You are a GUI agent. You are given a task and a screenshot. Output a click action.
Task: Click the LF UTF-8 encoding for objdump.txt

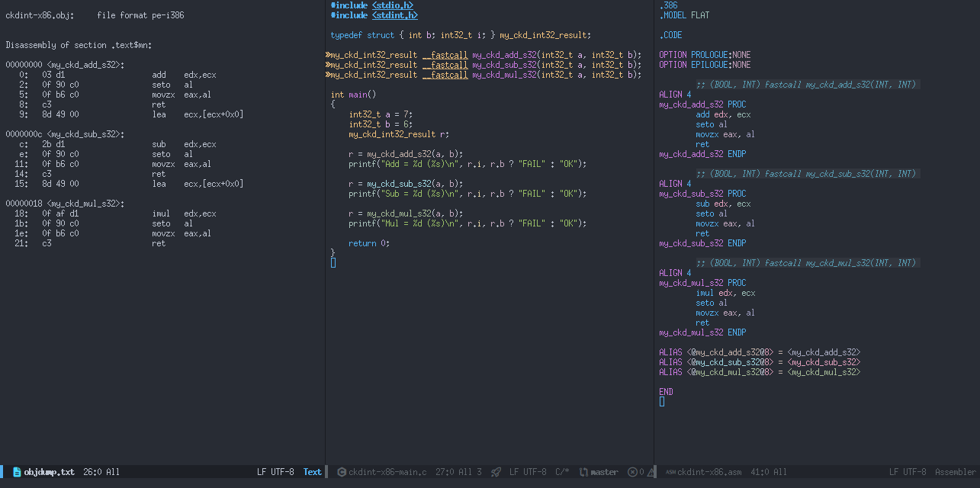275,472
